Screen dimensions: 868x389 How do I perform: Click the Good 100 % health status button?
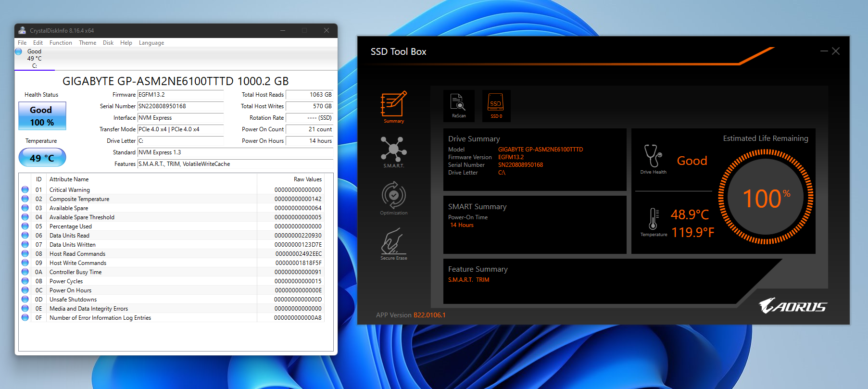coord(42,116)
